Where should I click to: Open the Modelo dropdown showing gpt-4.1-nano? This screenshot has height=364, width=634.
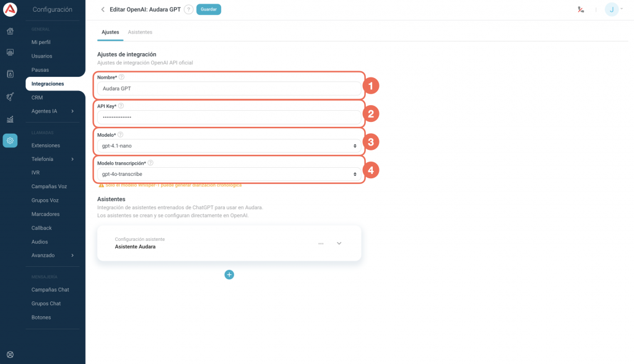[x=229, y=146]
